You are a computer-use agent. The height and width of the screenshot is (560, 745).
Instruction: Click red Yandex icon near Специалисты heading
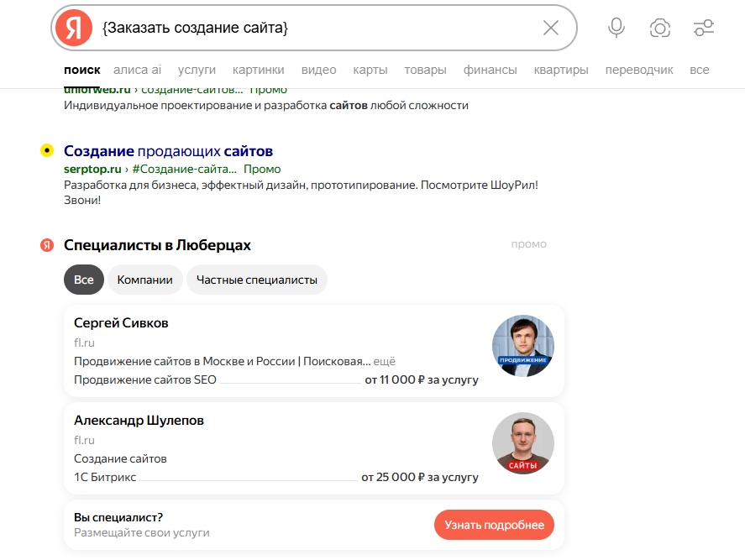(47, 245)
